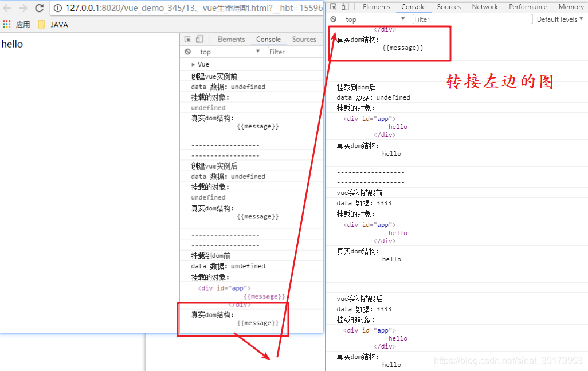This screenshot has height=371, width=588.
Task: Clear the left console with the ⊘ icon
Action: click(187, 52)
